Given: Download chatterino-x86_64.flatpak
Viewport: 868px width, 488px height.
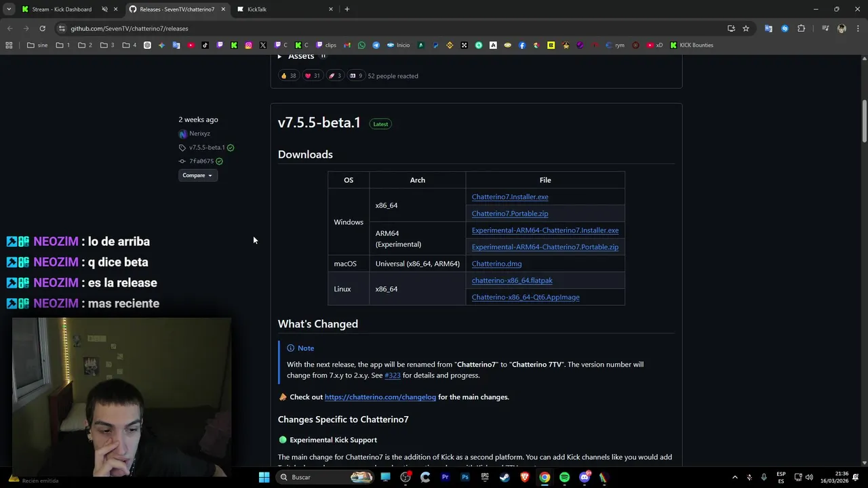Looking at the screenshot, I should (x=512, y=281).
